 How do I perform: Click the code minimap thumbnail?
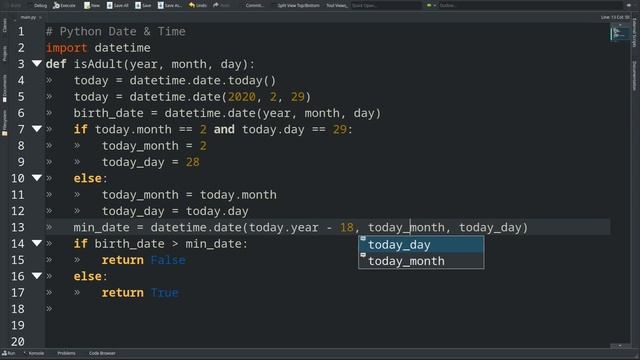[620, 33]
